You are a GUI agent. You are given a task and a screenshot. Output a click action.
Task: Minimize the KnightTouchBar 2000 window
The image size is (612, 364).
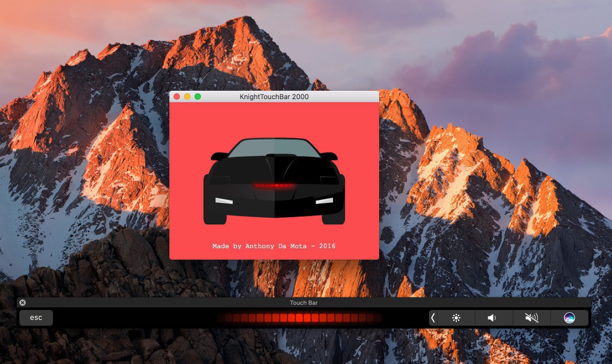(x=187, y=97)
